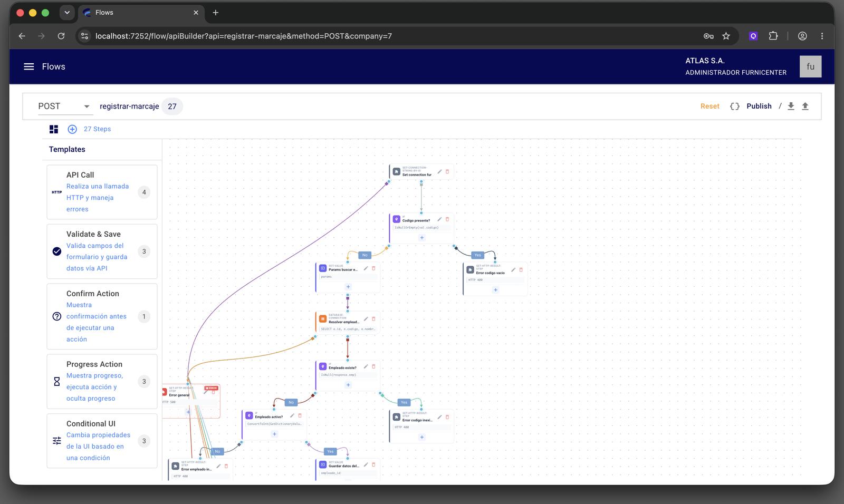The image size is (844, 504).
Task: Click the Reset button
Action: coord(709,106)
